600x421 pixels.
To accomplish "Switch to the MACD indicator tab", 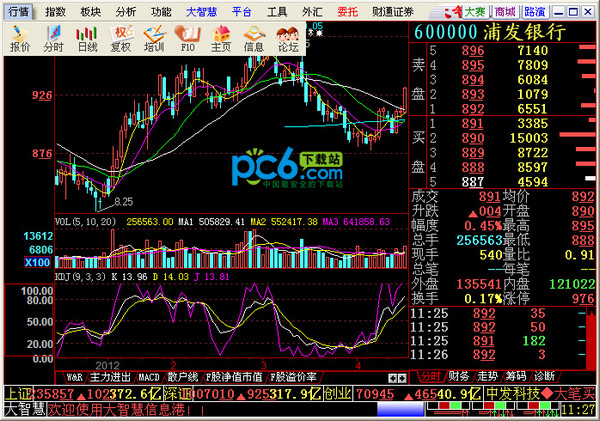I will [x=149, y=377].
